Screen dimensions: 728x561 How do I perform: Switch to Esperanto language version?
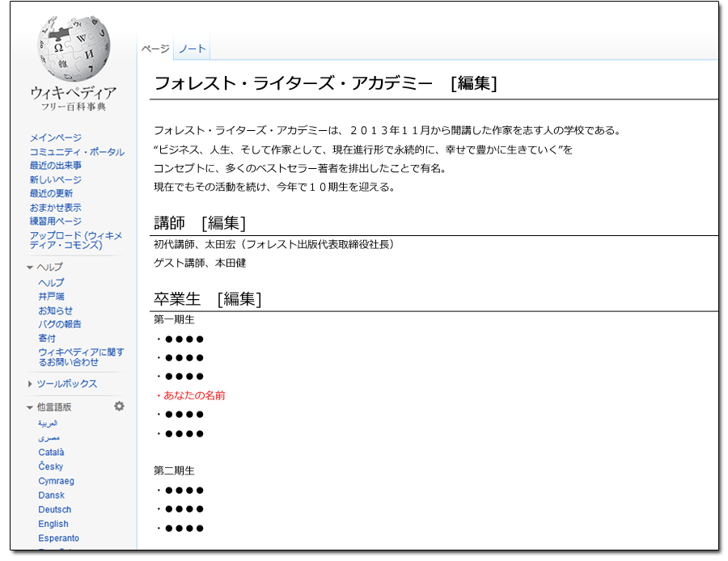[x=58, y=538]
